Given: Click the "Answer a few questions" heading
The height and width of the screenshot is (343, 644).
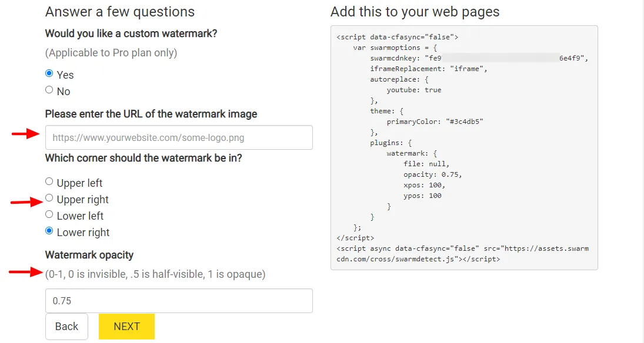Looking at the screenshot, I should point(119,12).
